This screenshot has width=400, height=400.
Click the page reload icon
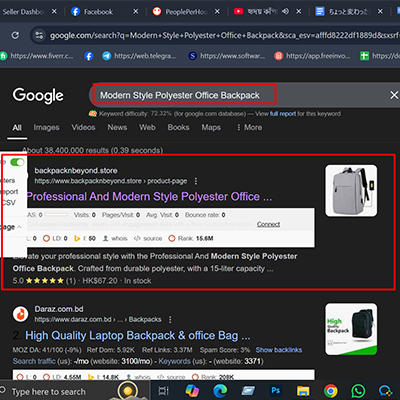click(x=15, y=35)
